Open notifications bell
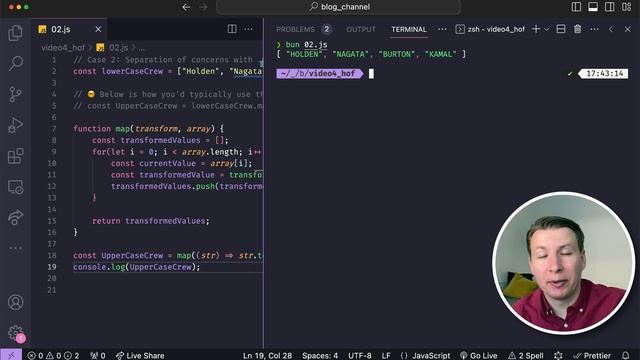 (626, 356)
